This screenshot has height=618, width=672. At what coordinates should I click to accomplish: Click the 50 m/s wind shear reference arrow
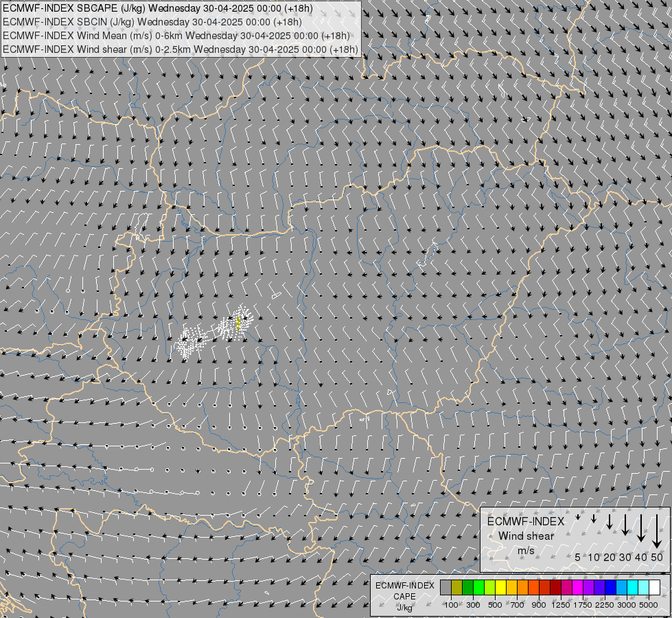[x=657, y=531]
